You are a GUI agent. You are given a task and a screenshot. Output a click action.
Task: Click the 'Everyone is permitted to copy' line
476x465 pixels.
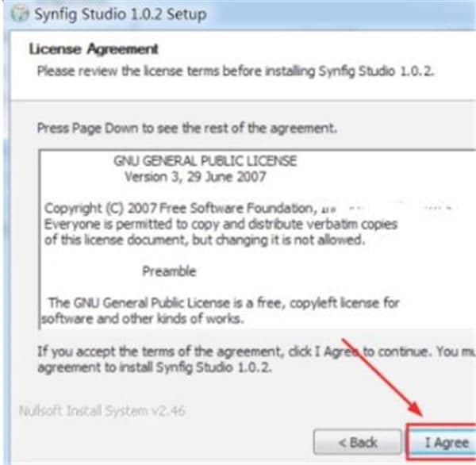220,225
